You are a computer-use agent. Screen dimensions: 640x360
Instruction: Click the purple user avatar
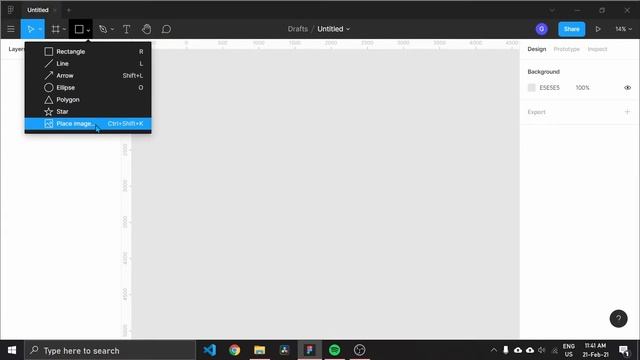click(x=541, y=29)
